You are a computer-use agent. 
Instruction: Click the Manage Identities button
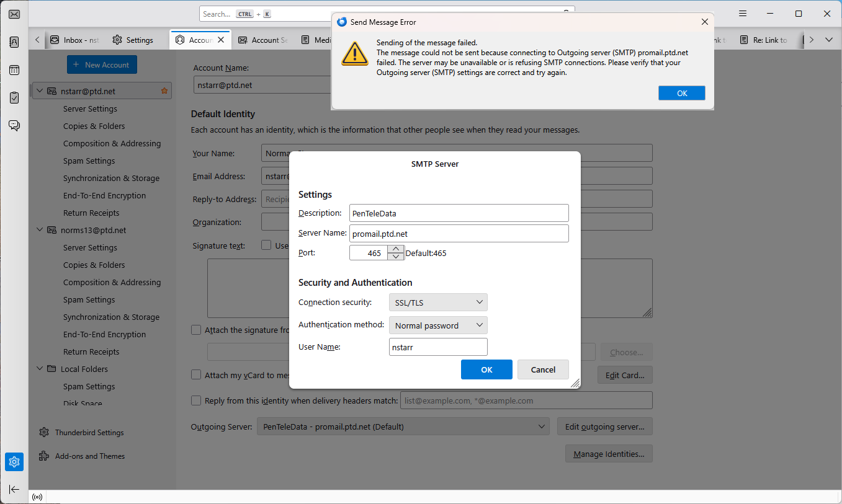click(x=609, y=454)
